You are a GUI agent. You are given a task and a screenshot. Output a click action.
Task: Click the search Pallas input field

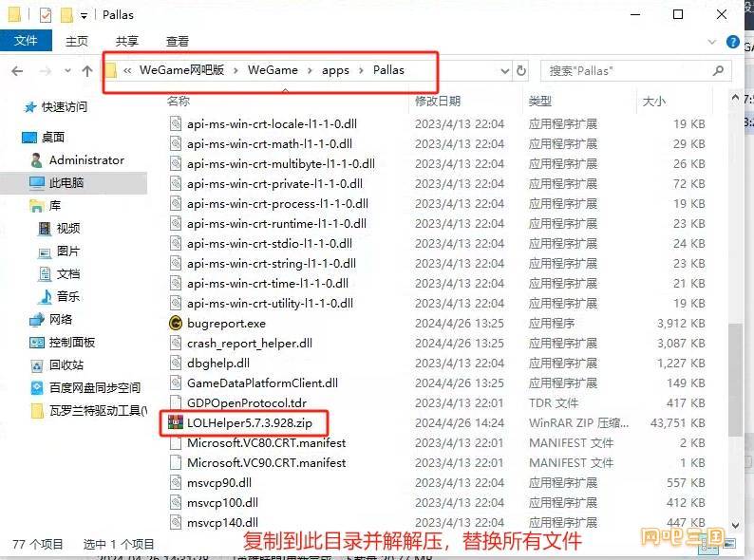(635, 71)
